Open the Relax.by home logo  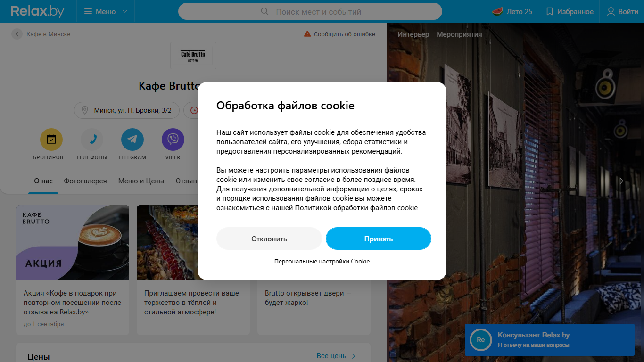coord(37,11)
